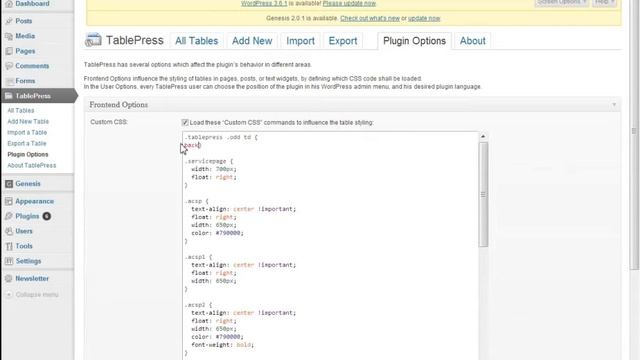640x360 pixels.
Task: Switch to the All Tables tab
Action: (196, 41)
